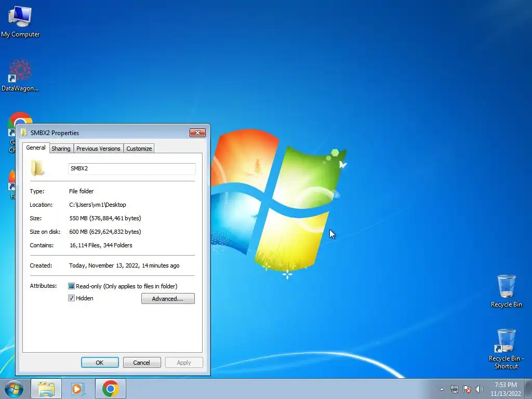Toggle the Read-only attribute checkbox
This screenshot has width=532, height=399.
tap(71, 286)
